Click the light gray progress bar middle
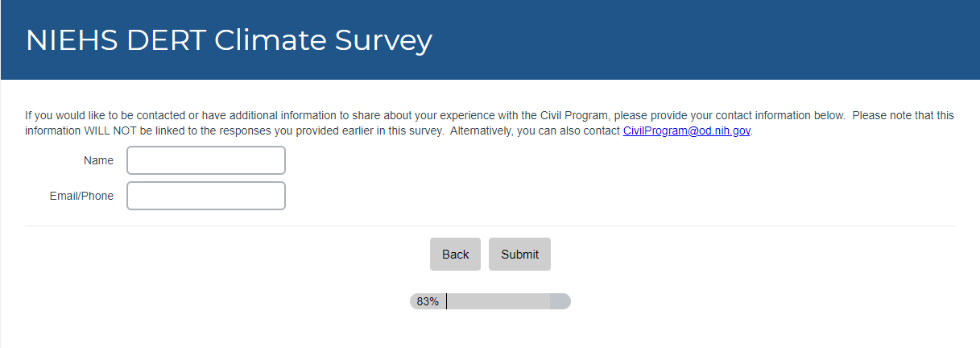 click(498, 301)
